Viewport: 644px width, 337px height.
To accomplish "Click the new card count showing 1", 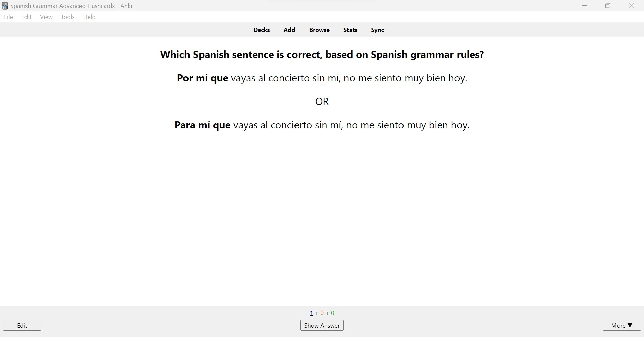I will tap(311, 313).
